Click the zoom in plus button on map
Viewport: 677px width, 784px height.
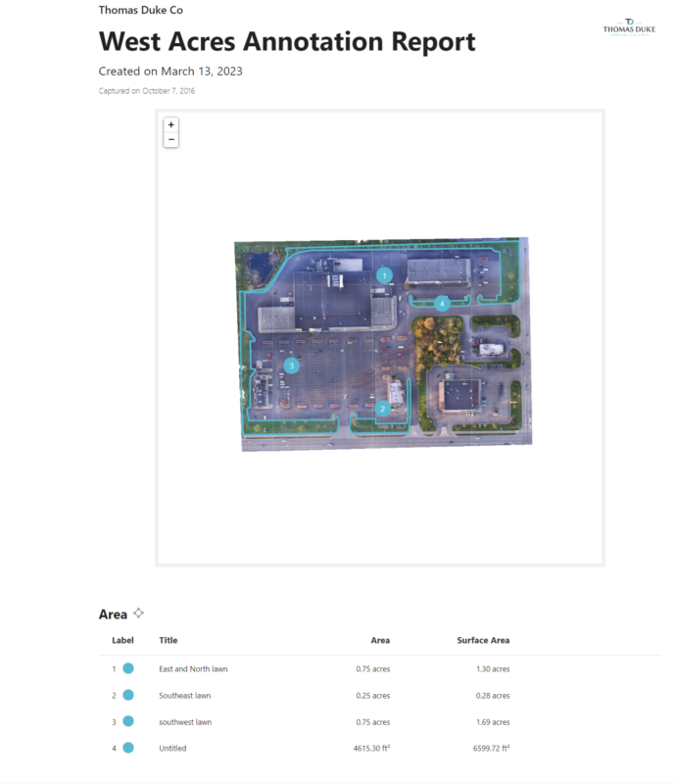click(171, 125)
